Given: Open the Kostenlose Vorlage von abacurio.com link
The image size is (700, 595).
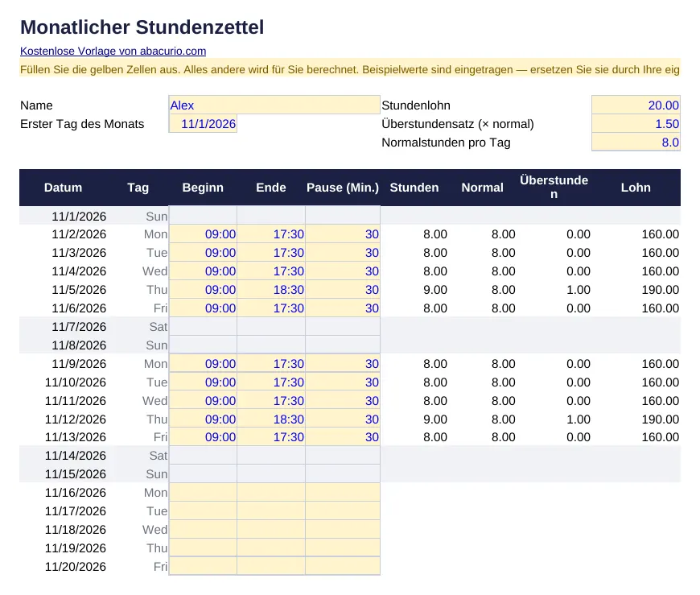Looking at the screenshot, I should pyautogui.click(x=113, y=51).
